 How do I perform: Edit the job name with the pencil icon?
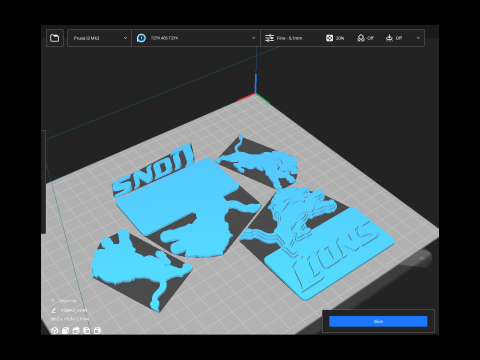[53, 310]
